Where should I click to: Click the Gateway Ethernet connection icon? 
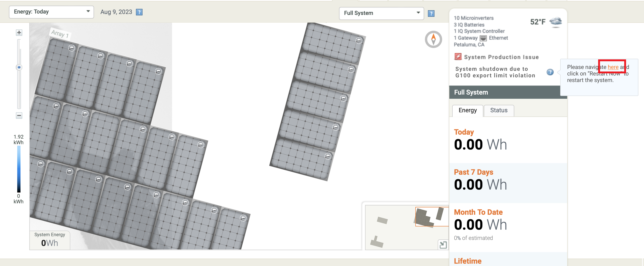(x=483, y=38)
